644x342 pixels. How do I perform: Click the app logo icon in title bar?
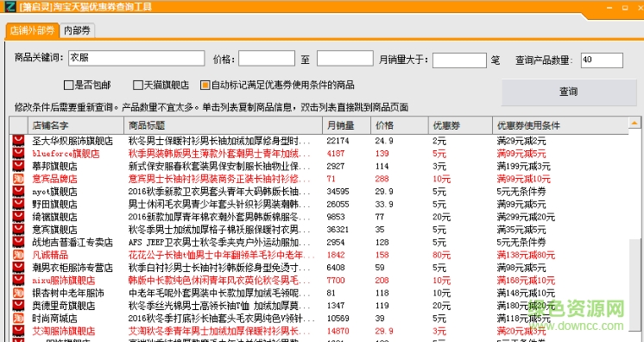pos(9,6)
